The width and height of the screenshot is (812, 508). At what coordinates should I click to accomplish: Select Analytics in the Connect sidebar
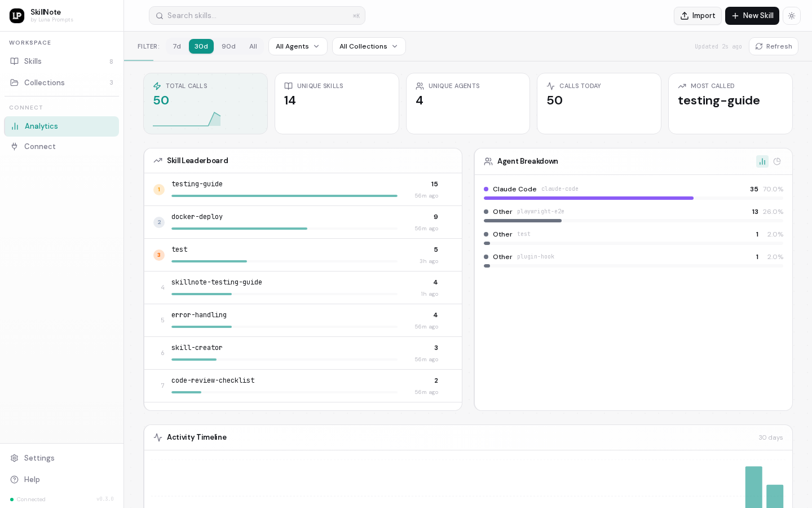41,126
